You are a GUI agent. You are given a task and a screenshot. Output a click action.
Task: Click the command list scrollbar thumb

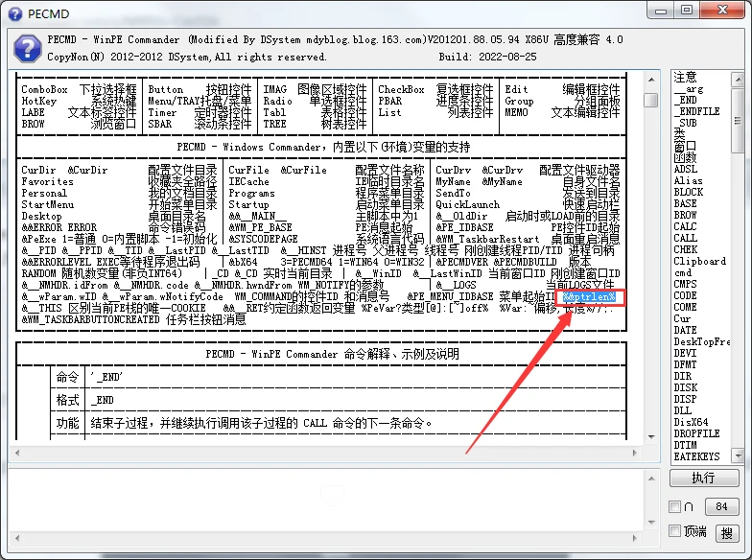pyautogui.click(x=738, y=120)
